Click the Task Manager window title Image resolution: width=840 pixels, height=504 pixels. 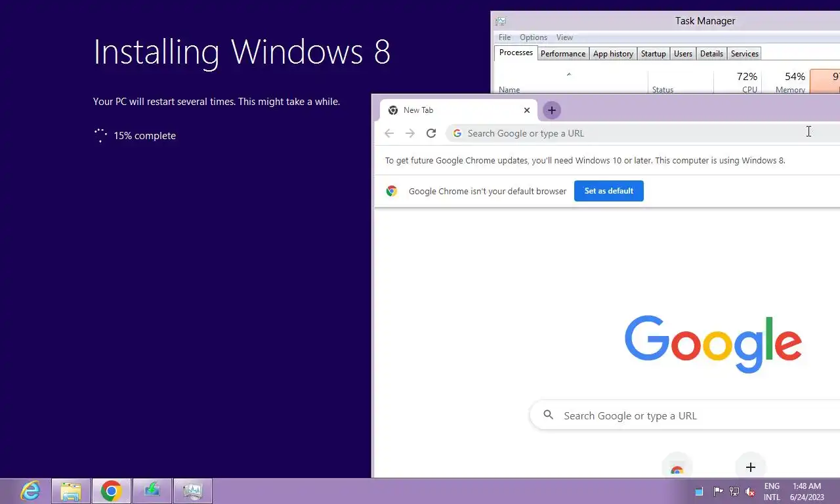click(x=705, y=21)
